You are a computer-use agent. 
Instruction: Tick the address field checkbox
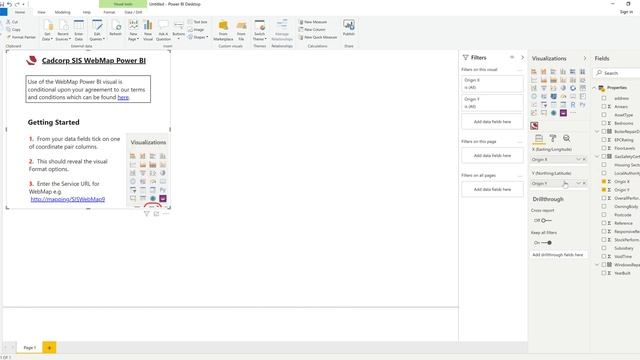click(604, 98)
